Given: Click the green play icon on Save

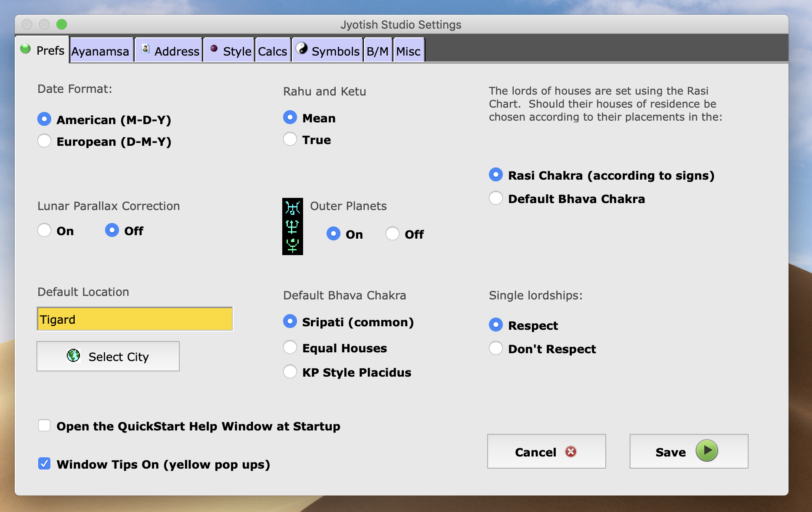Looking at the screenshot, I should coord(706,451).
